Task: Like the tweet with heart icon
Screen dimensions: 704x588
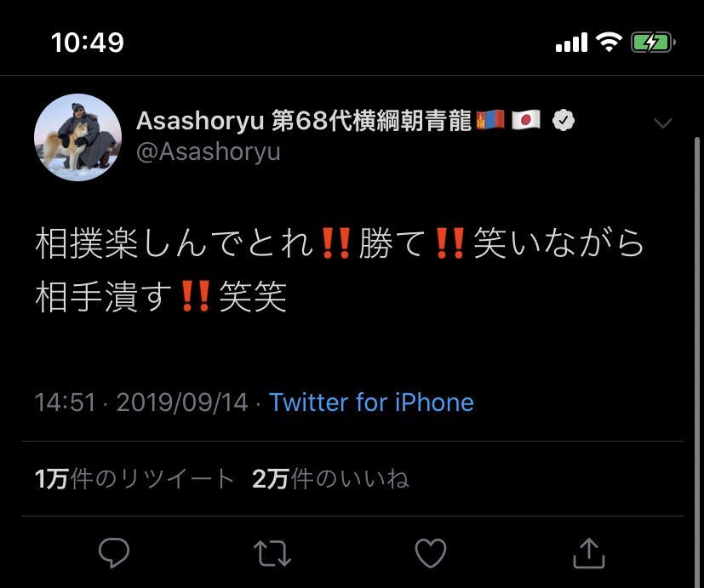Action: 431,553
